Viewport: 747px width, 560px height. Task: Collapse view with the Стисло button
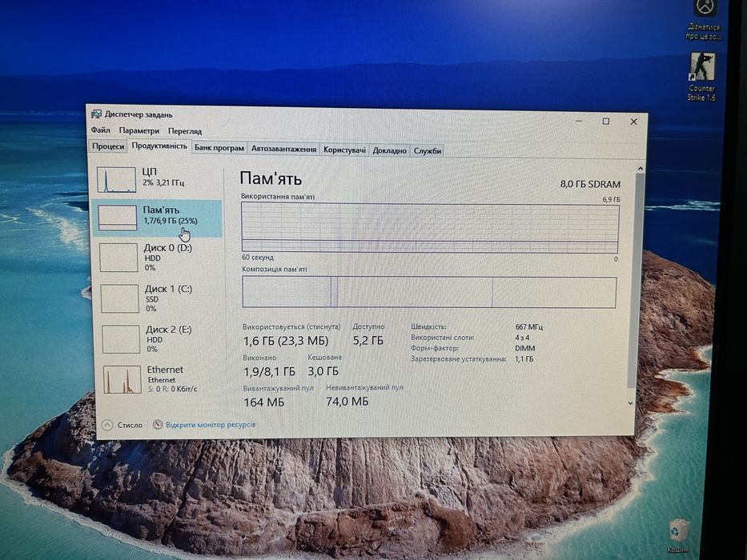(x=123, y=425)
